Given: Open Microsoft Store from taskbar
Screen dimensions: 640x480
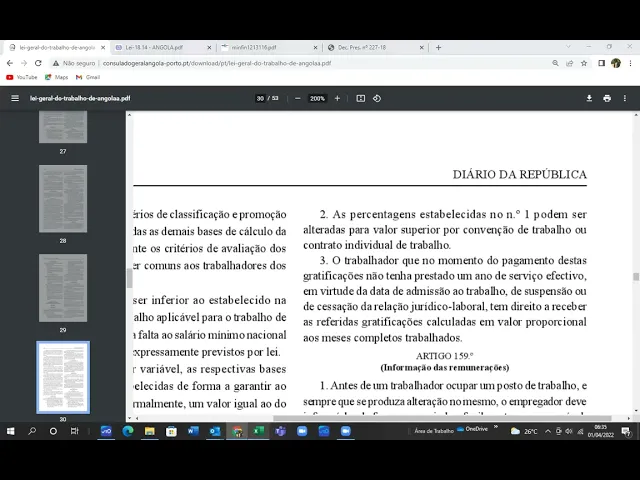Looking at the screenshot, I should pos(171,431).
